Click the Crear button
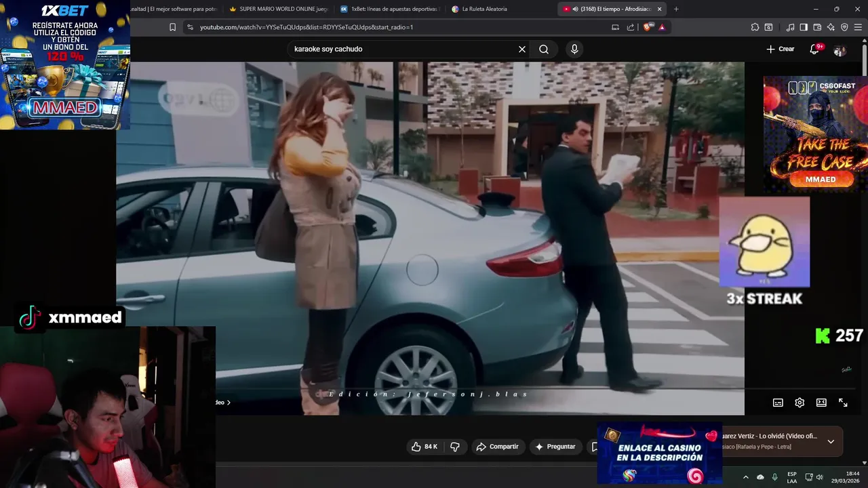The width and height of the screenshot is (868, 488). point(780,49)
